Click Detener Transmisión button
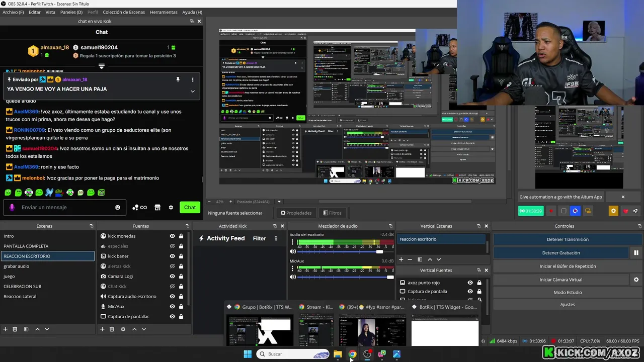Image resolution: width=644 pixels, height=362 pixels. [x=568, y=239]
